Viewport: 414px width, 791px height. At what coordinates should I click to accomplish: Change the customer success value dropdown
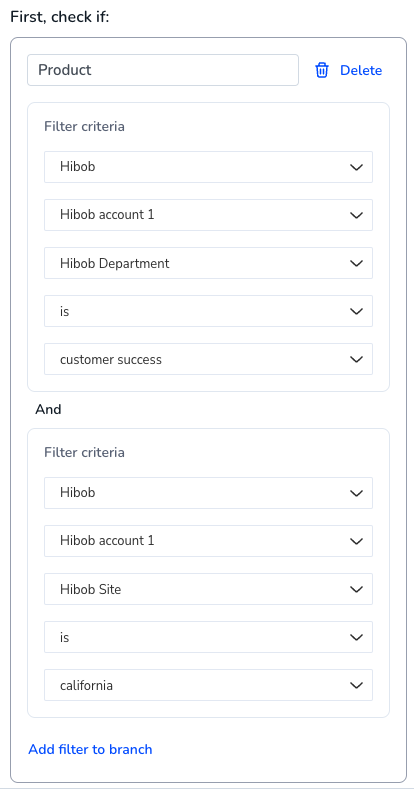[208, 359]
